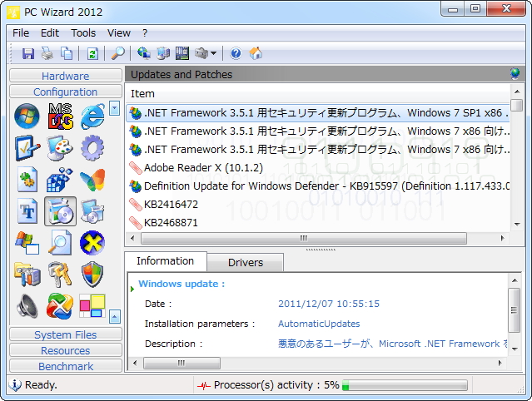The image size is (532, 401).
Task: Click the Copy toolbar icon
Action: coord(67,53)
